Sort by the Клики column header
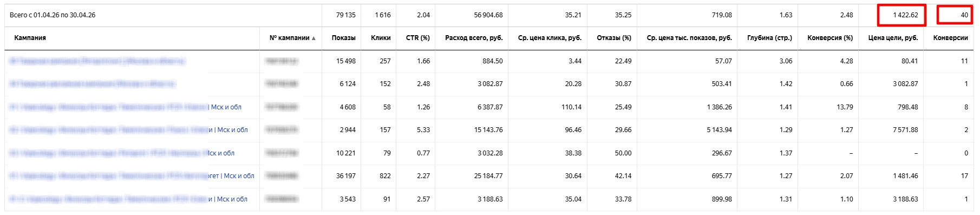The image size is (980, 215). [381, 38]
